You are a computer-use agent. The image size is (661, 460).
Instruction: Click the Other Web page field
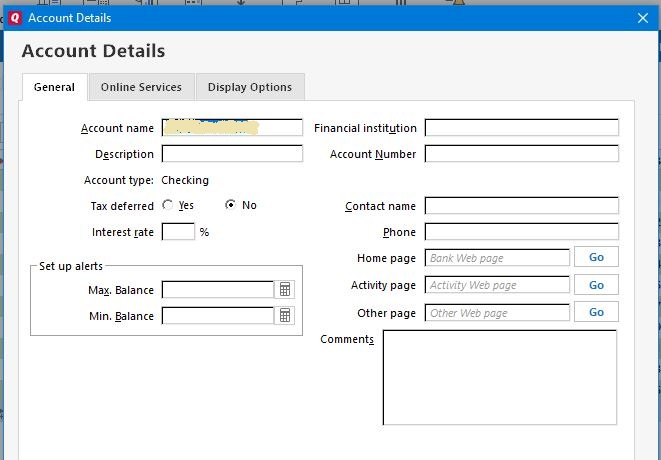coord(497,313)
